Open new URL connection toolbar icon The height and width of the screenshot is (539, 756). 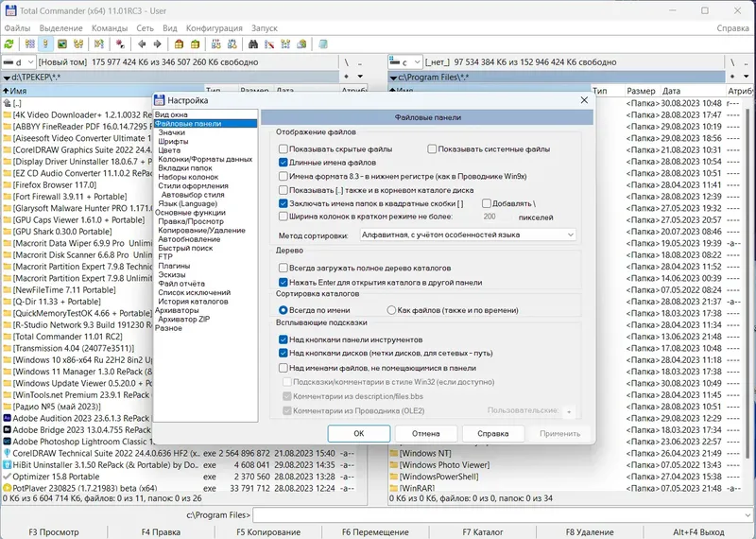coord(232,44)
